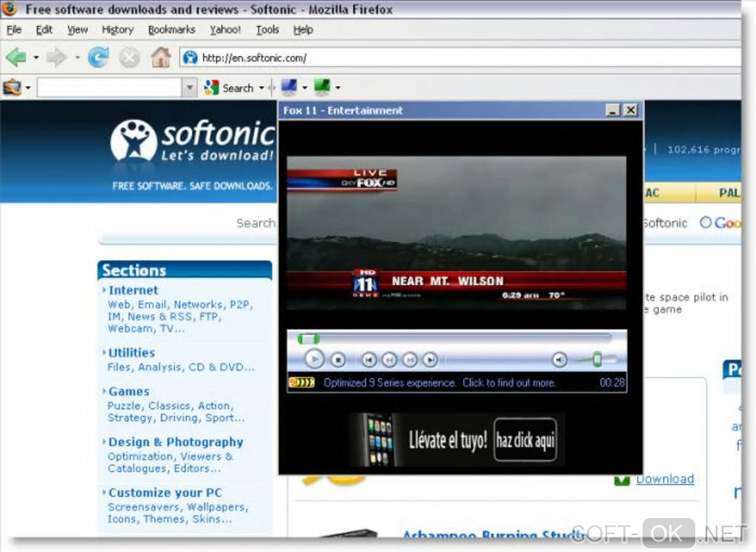Click the URL address bar field
This screenshot has height=552, width=756.
460,58
